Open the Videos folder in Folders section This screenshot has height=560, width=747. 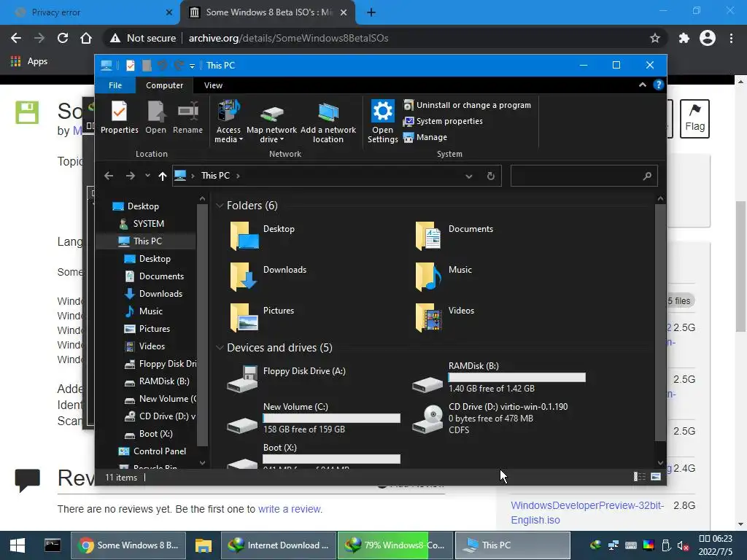[x=444, y=317]
